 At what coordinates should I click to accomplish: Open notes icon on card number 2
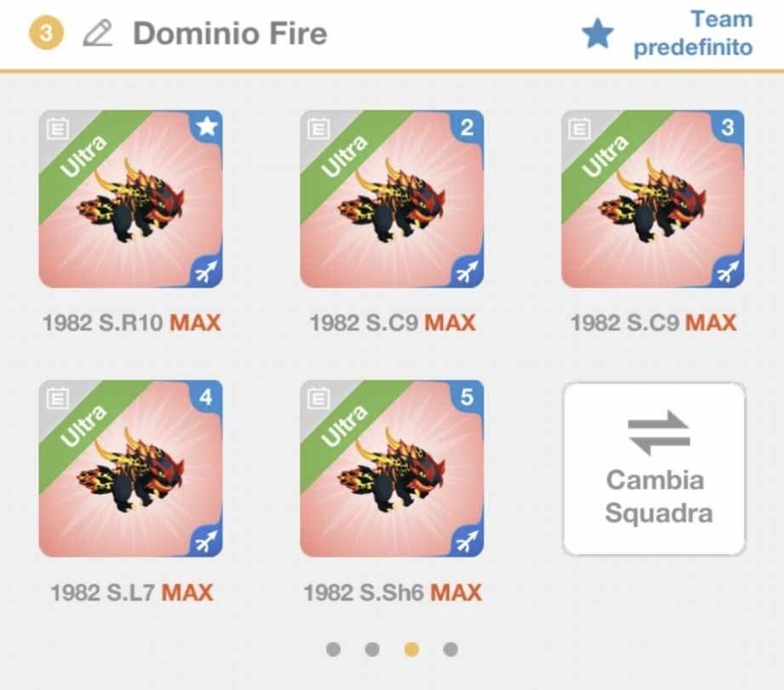click(318, 129)
